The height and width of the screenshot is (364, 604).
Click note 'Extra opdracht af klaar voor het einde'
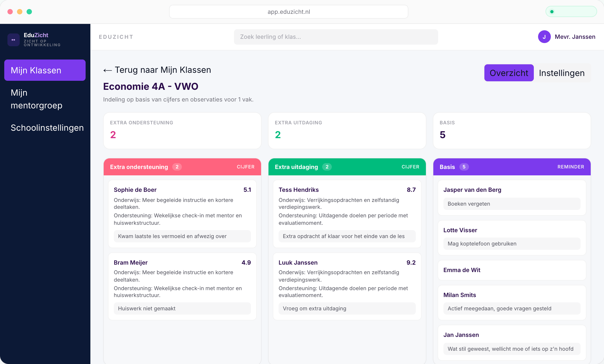point(347,236)
